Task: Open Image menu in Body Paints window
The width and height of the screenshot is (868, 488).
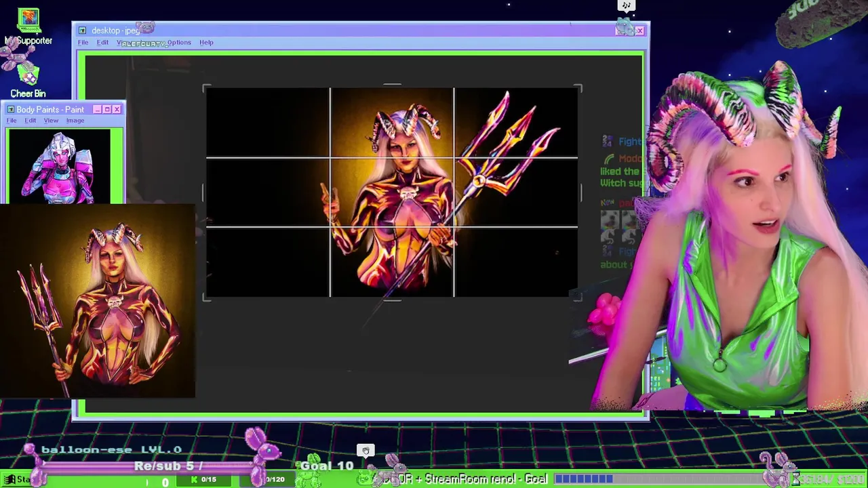Action: (x=75, y=121)
